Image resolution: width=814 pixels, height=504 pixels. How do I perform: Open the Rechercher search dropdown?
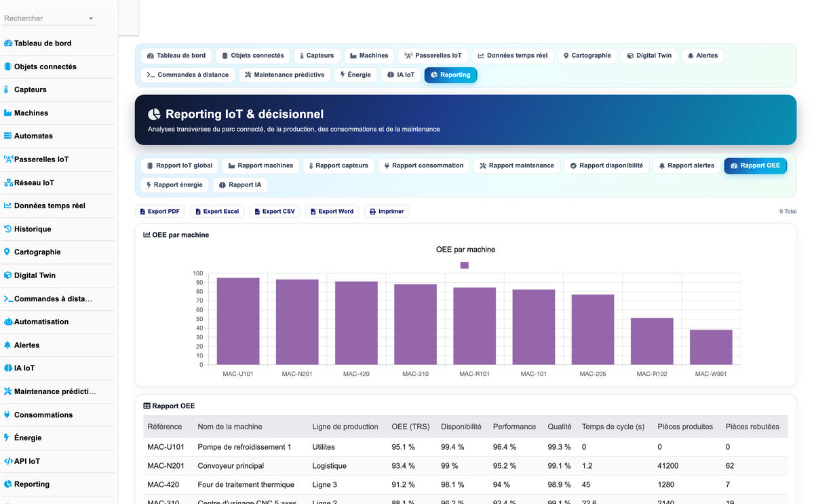[x=49, y=18]
